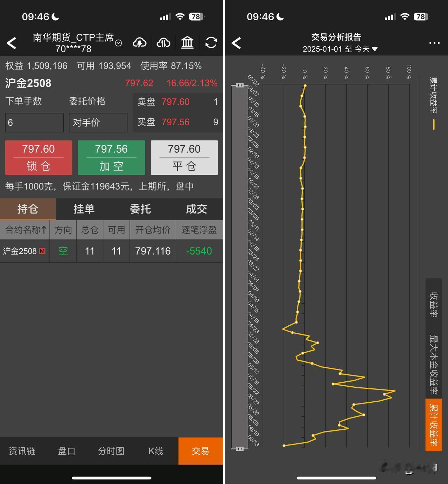Tap the direction cell 空 in the position row

(x=63, y=251)
